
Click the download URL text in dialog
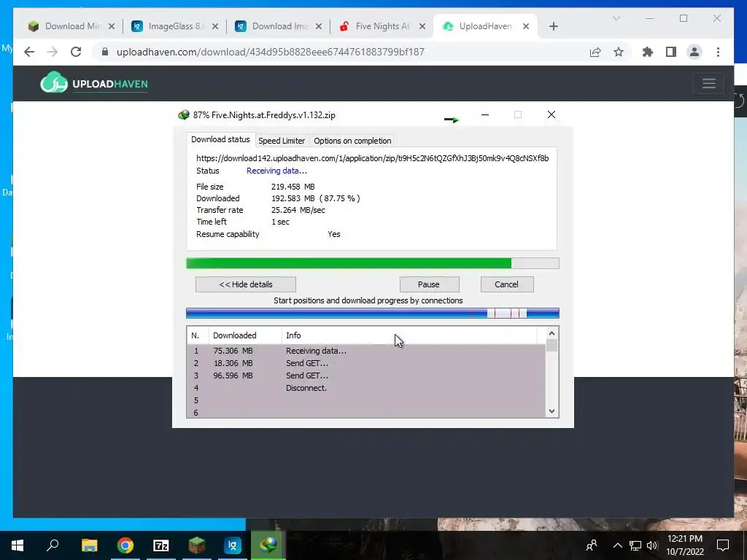(x=373, y=158)
